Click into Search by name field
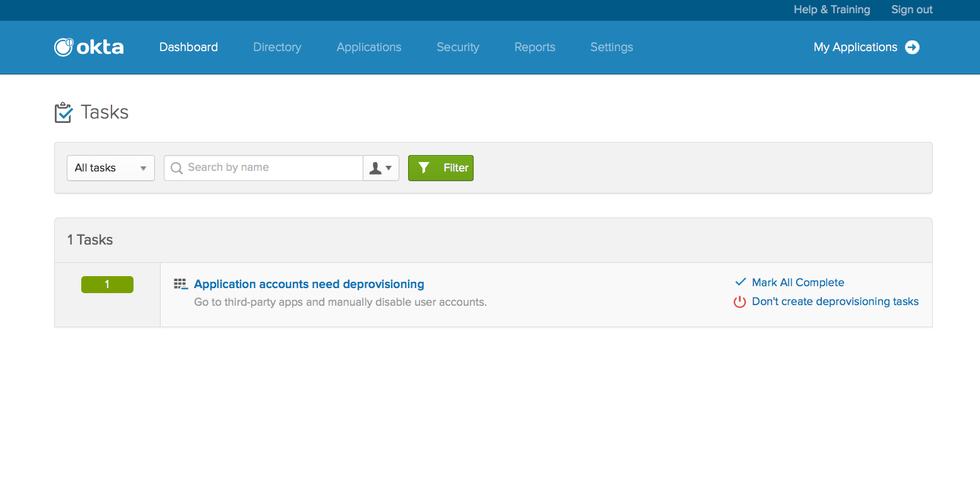980x481 pixels. (271, 168)
